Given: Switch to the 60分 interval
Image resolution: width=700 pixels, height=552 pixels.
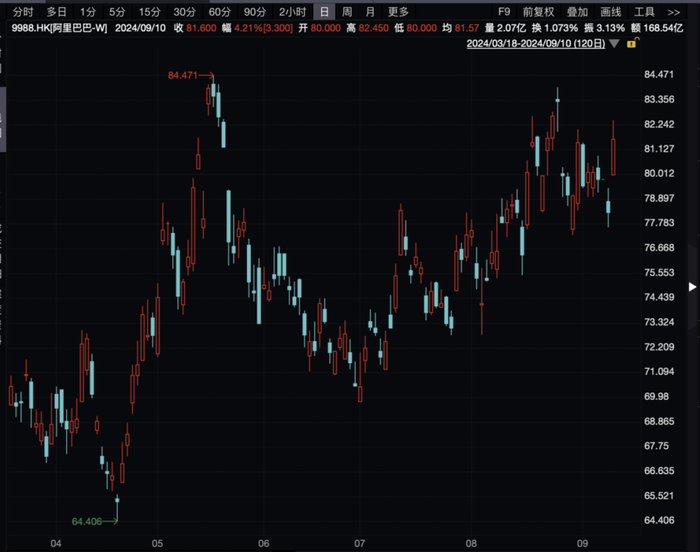Looking at the screenshot, I should [220, 12].
